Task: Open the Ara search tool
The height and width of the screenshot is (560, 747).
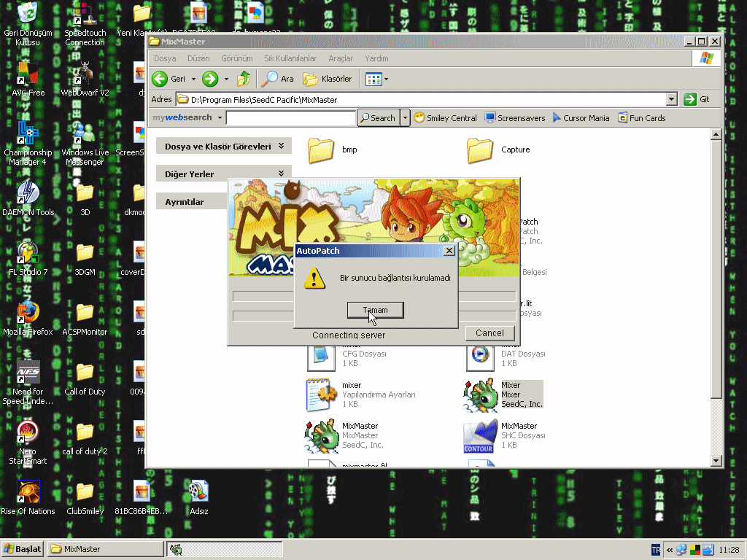Action: pyautogui.click(x=278, y=79)
